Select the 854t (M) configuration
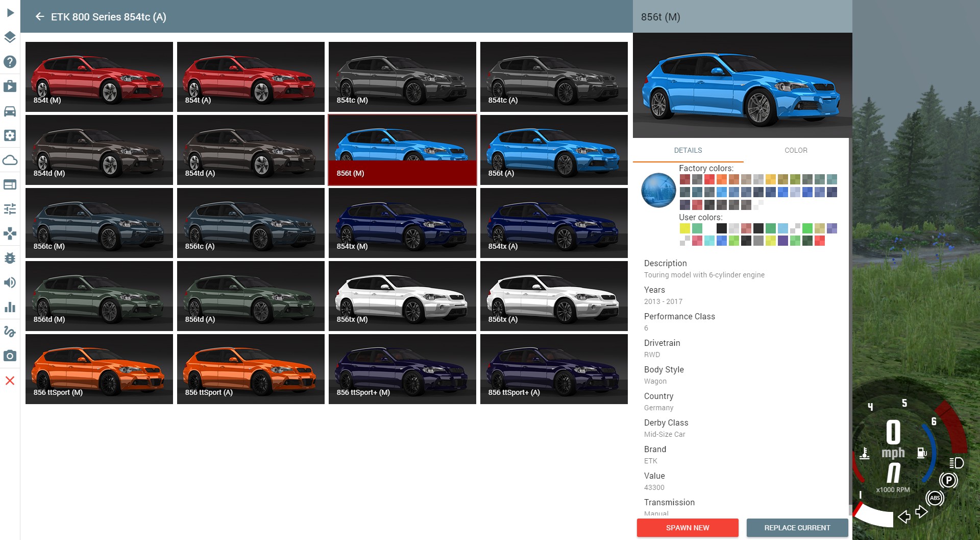Viewport: 980px width, 540px height. tap(99, 77)
